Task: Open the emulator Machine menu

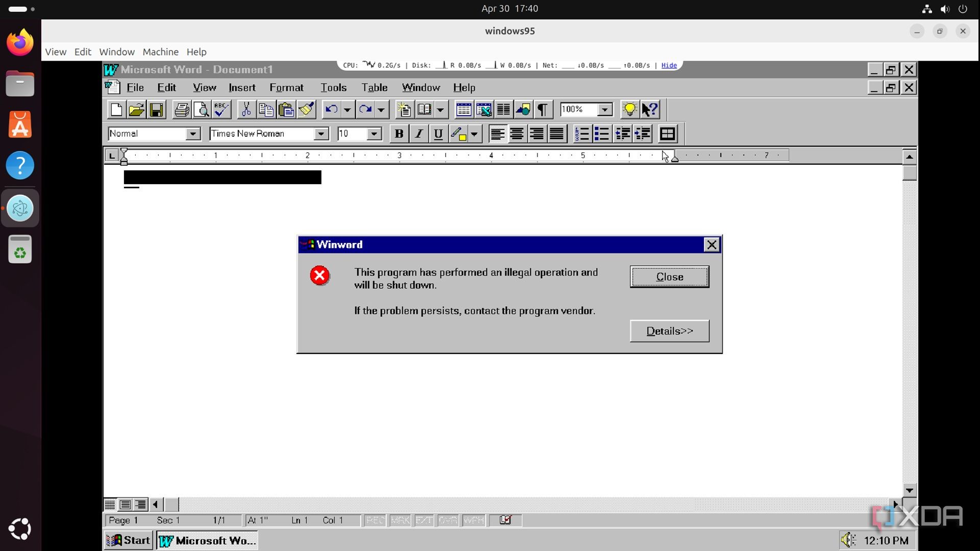Action: tap(160, 52)
